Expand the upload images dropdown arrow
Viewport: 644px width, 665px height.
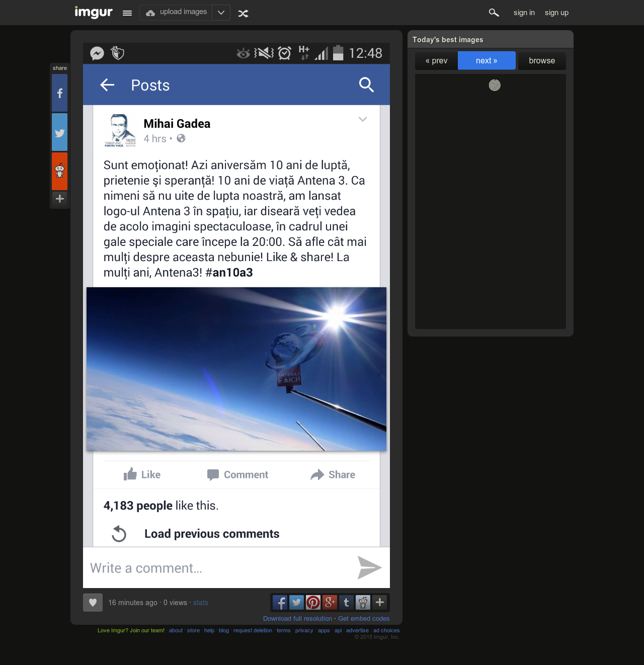pyautogui.click(x=221, y=13)
